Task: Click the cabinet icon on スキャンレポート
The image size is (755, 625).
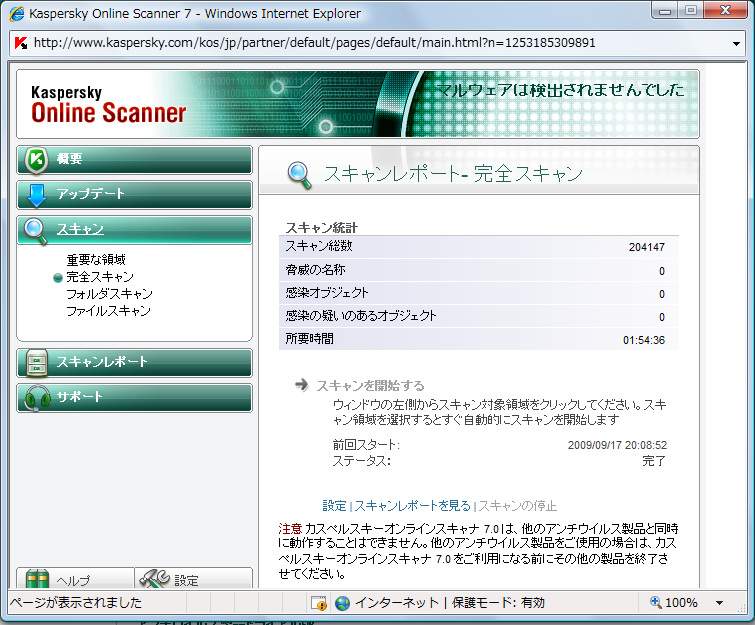Action: click(37, 363)
